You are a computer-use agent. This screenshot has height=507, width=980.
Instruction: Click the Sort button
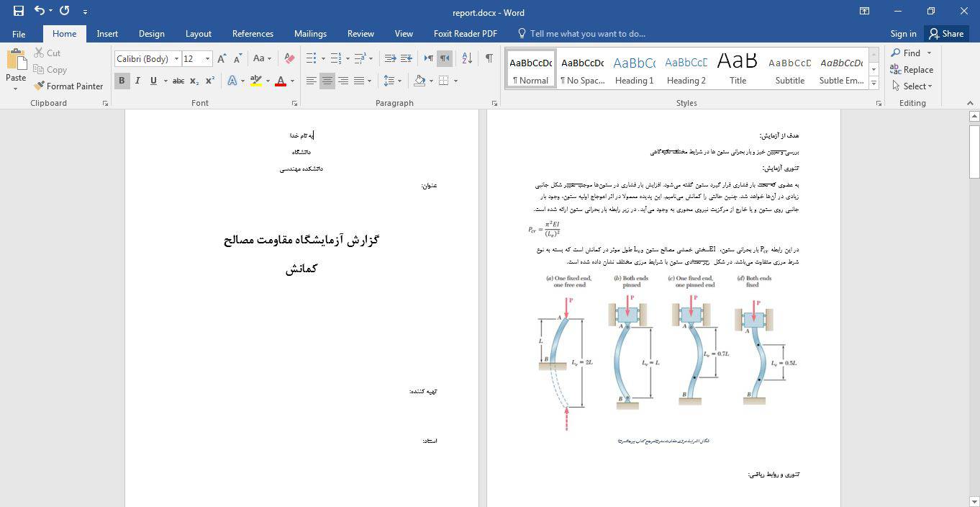pos(467,58)
